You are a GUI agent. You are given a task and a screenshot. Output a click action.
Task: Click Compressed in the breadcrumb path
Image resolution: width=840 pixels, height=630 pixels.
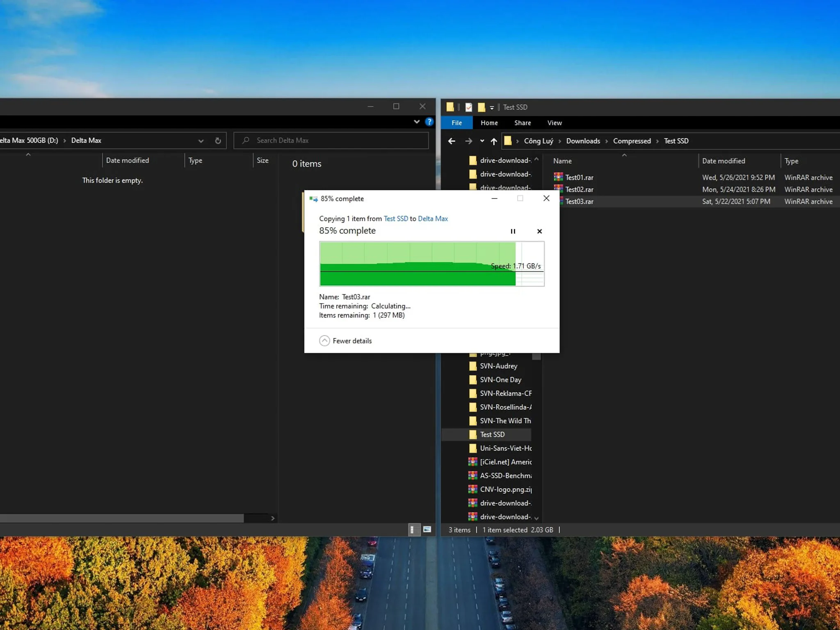click(632, 141)
